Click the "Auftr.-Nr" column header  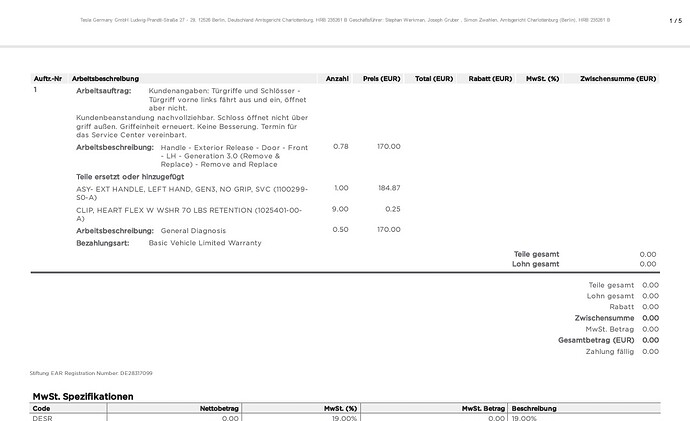tap(48, 79)
